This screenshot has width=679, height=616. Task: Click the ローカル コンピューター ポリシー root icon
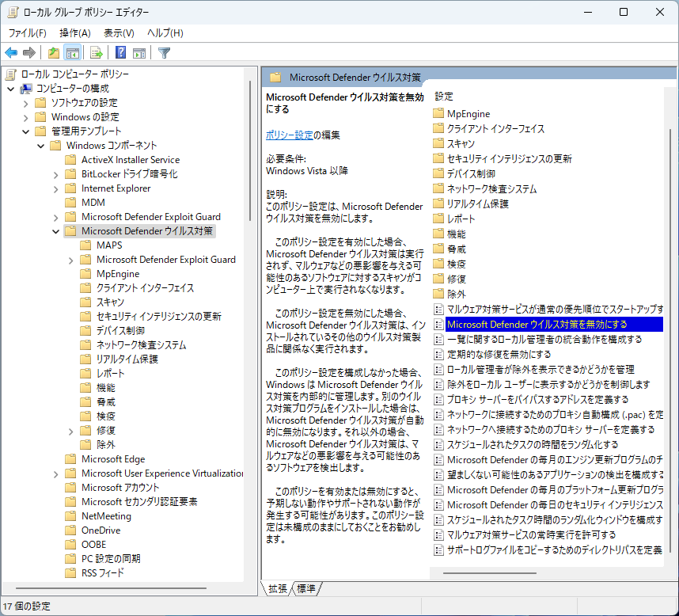[11, 74]
